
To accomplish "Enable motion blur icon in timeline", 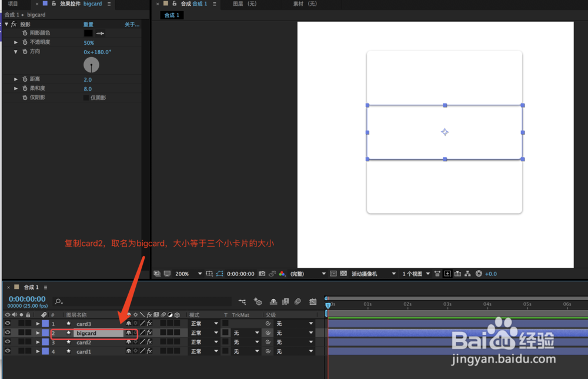I will tap(298, 301).
